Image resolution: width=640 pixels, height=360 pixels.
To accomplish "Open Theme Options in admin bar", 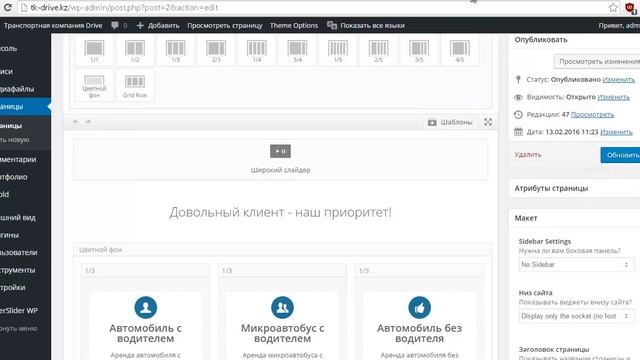I will tap(294, 25).
